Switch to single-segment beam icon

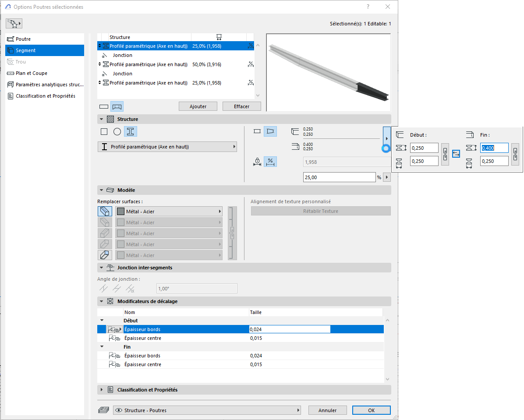tap(104, 106)
